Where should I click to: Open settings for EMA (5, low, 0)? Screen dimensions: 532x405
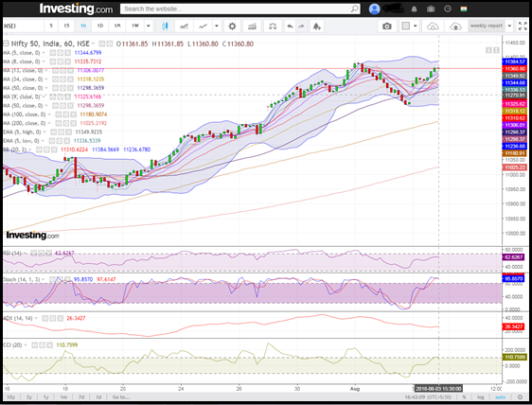tap(59, 141)
